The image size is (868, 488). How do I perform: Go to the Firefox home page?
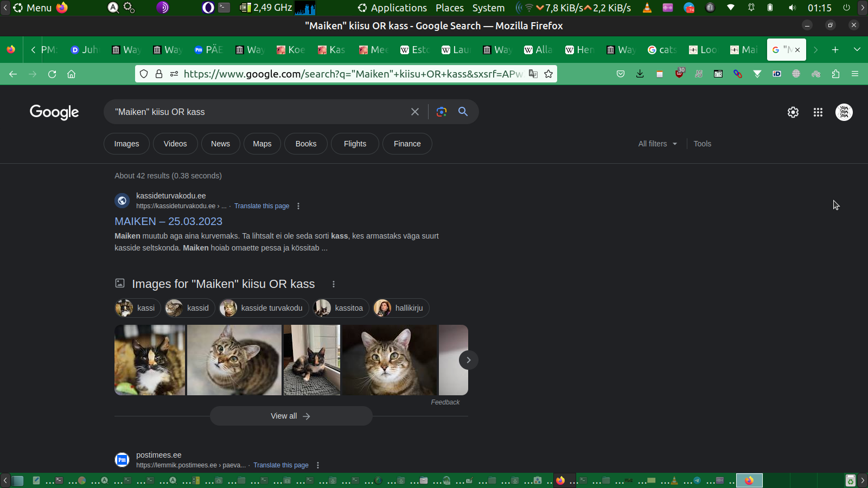[71, 74]
